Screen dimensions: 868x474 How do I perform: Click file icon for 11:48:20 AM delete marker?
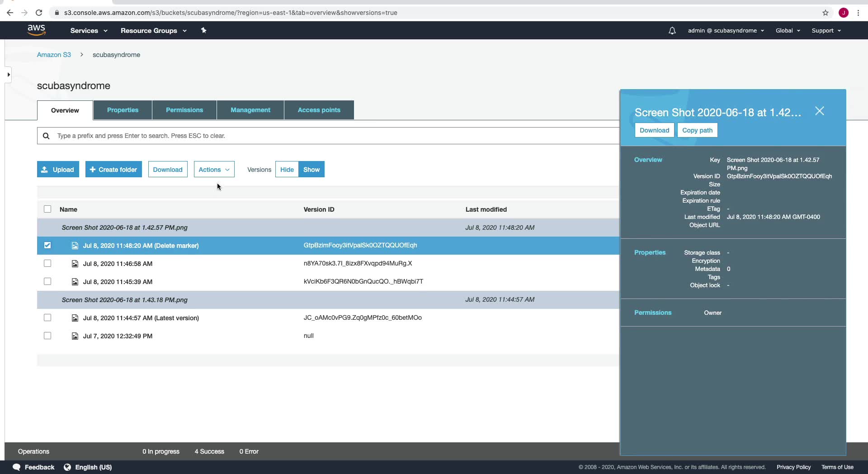pos(75,246)
